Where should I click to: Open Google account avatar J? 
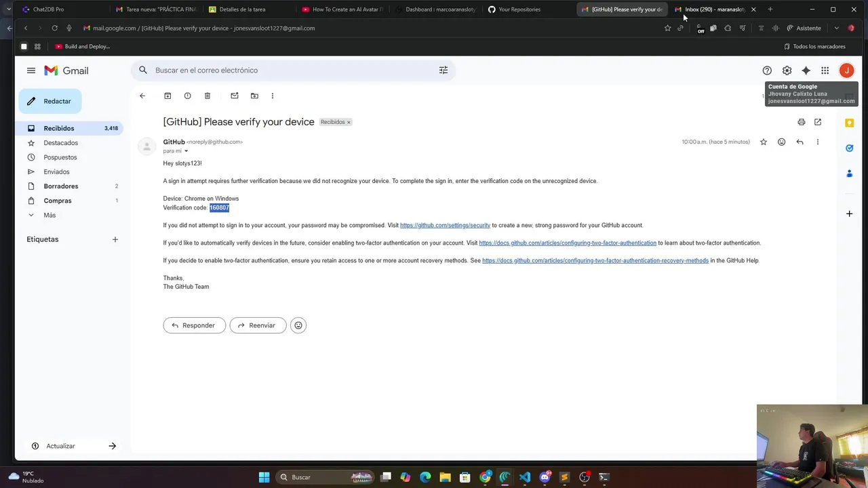coord(846,70)
